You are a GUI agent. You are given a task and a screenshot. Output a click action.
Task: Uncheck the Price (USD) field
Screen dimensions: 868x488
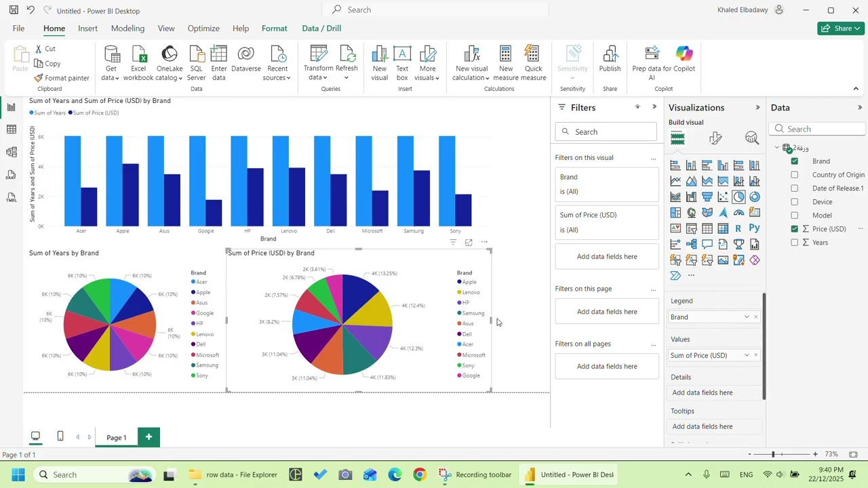click(x=795, y=229)
